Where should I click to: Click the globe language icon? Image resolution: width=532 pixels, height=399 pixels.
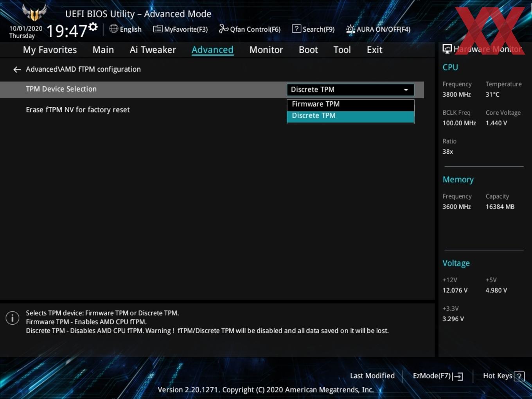tap(113, 29)
